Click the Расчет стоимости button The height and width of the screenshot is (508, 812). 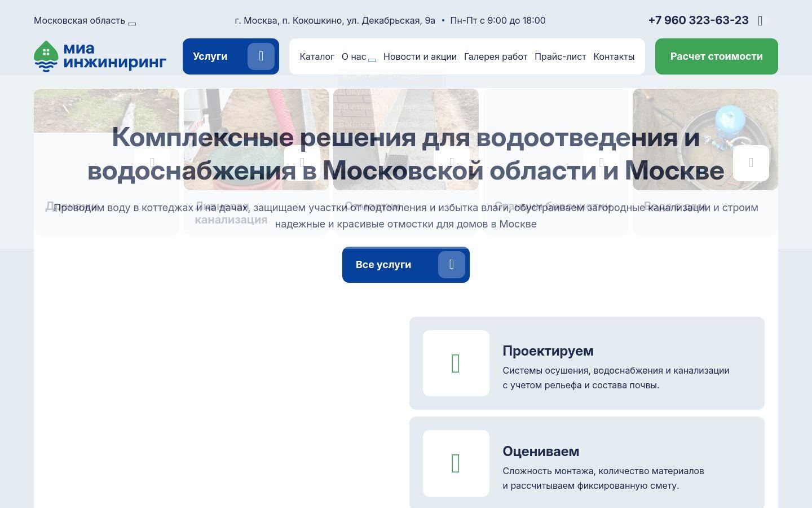pos(717,56)
